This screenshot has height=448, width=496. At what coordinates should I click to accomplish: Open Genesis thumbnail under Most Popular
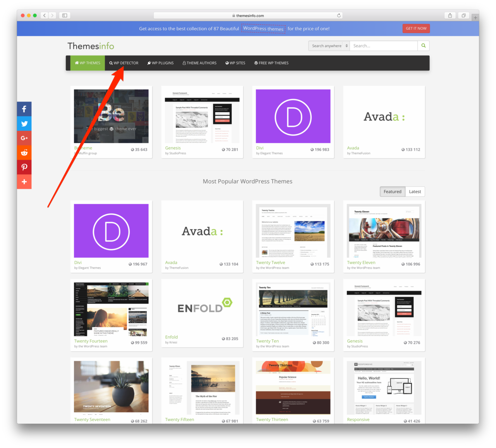click(x=384, y=309)
